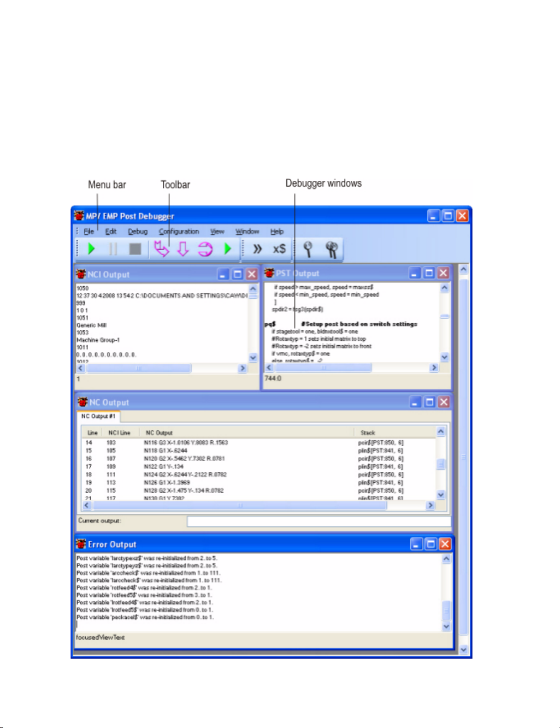
Task: Click the NCI Output vertical scrollbar up arrow
Action: pyautogui.click(x=253, y=289)
